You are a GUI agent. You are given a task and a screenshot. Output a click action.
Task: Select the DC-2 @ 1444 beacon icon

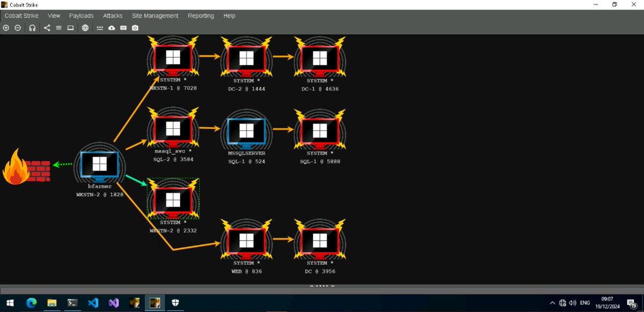tap(246, 58)
